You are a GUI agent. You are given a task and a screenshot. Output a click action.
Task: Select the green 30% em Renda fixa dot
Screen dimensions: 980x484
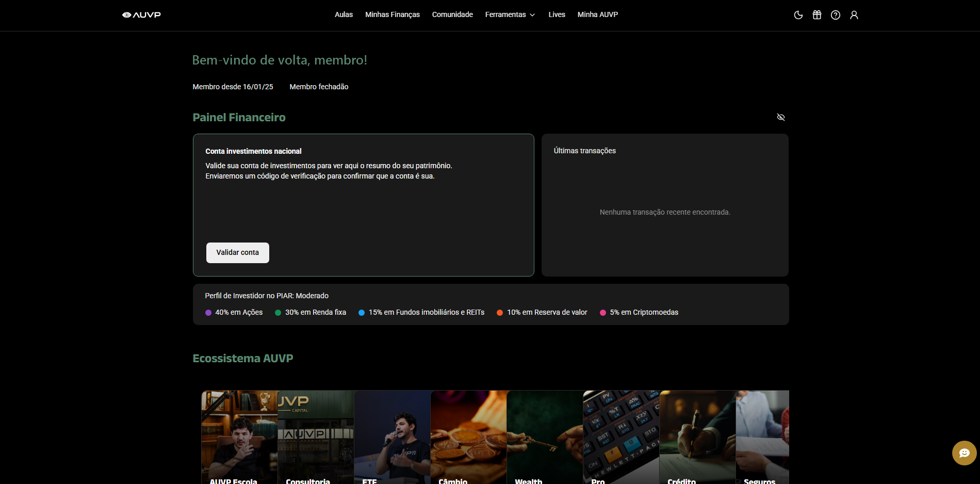click(278, 313)
